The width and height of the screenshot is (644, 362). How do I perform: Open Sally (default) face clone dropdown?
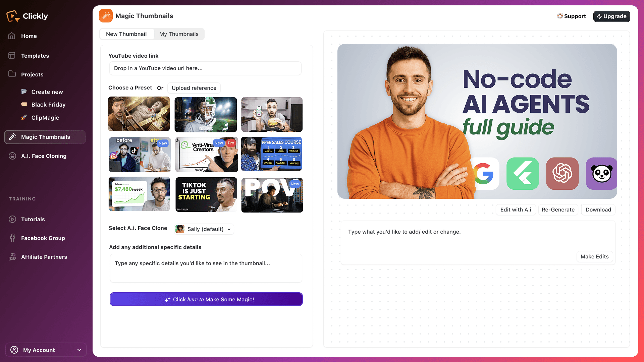point(204,229)
